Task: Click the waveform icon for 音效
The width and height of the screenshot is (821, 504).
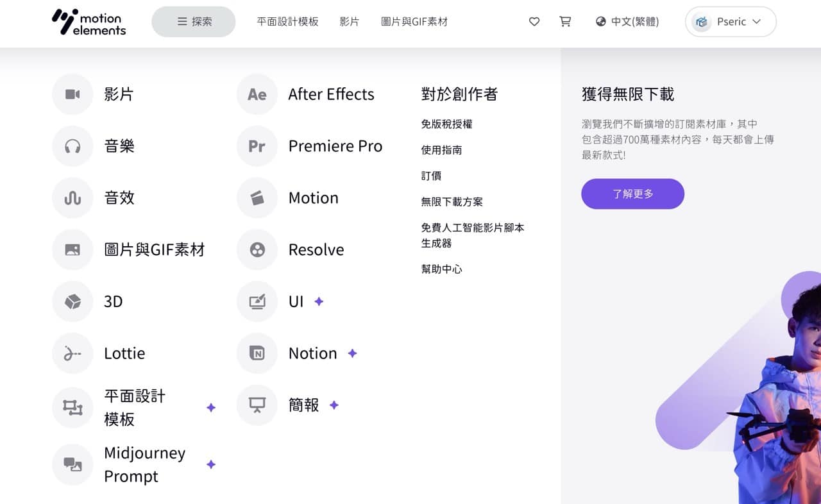Action: coord(72,198)
